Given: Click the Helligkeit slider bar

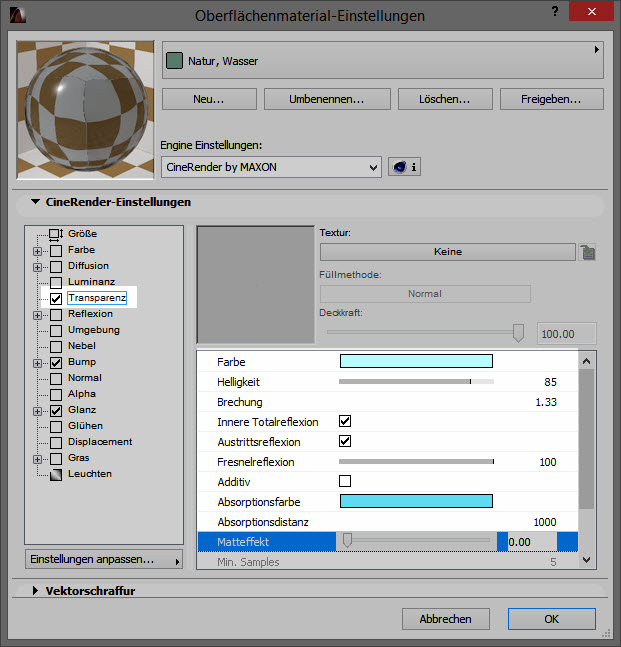Looking at the screenshot, I should coord(416,382).
